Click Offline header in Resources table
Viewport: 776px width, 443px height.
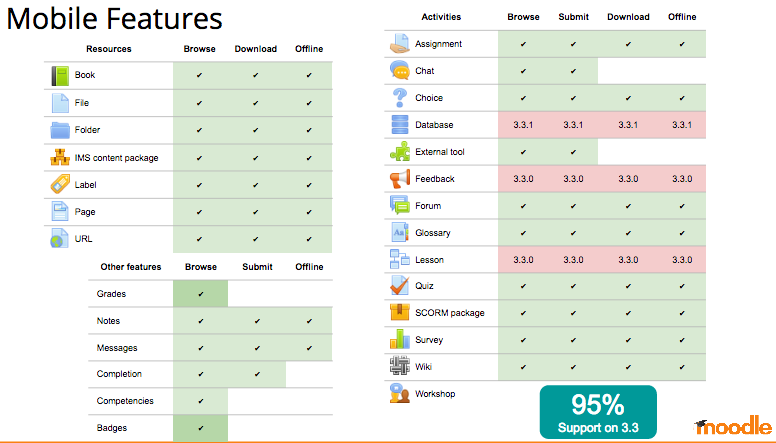pyautogui.click(x=309, y=49)
